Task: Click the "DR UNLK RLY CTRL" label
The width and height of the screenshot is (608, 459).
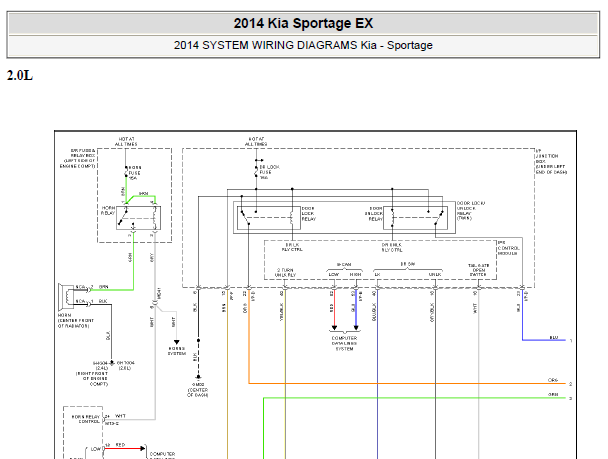Action: pyautogui.click(x=392, y=247)
